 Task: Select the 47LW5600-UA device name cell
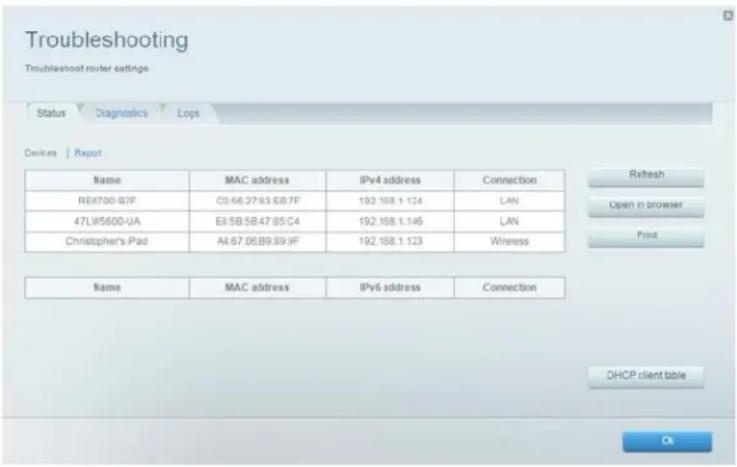107,221
